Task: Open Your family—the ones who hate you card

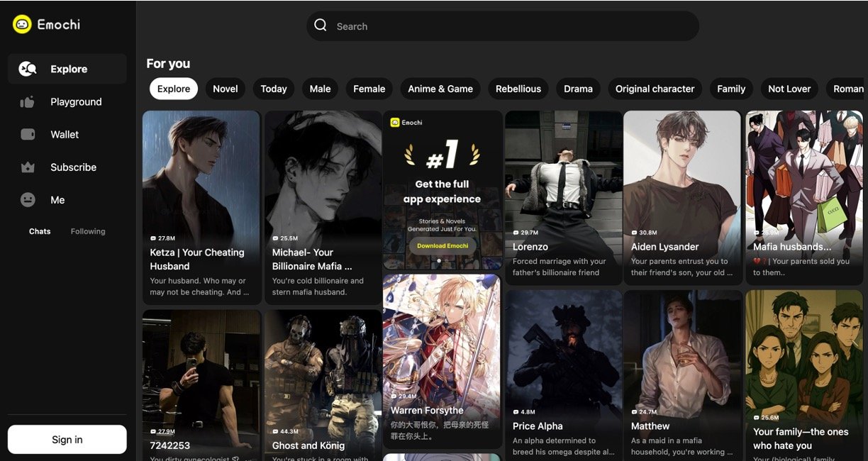Action: pos(803,376)
